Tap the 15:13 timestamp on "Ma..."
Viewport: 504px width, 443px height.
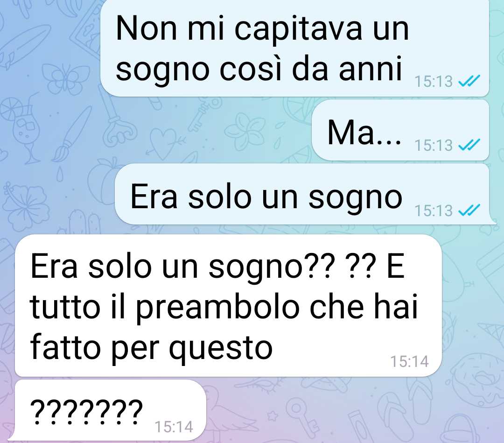[x=434, y=145]
